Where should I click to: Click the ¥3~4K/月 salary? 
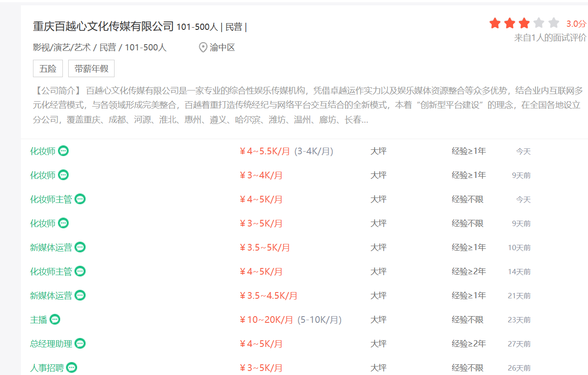261,175
